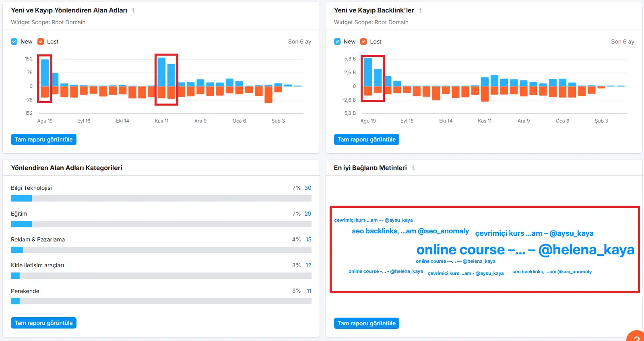
Task: Select the large seo backlinks @seo_anomaly anchor text
Action: click(x=410, y=231)
